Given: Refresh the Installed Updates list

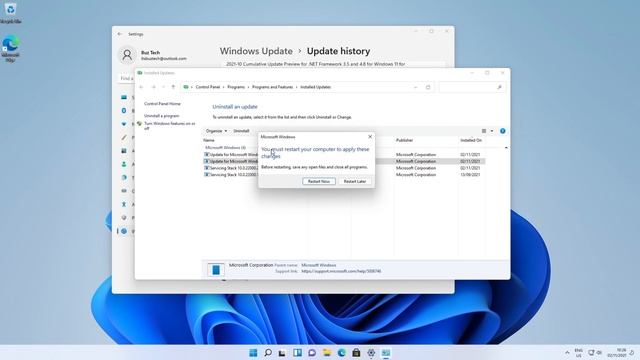Looking at the screenshot, I should 428,87.
